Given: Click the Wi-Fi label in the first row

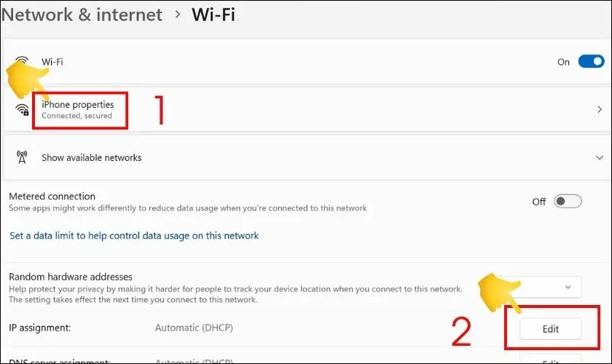Looking at the screenshot, I should point(52,62).
